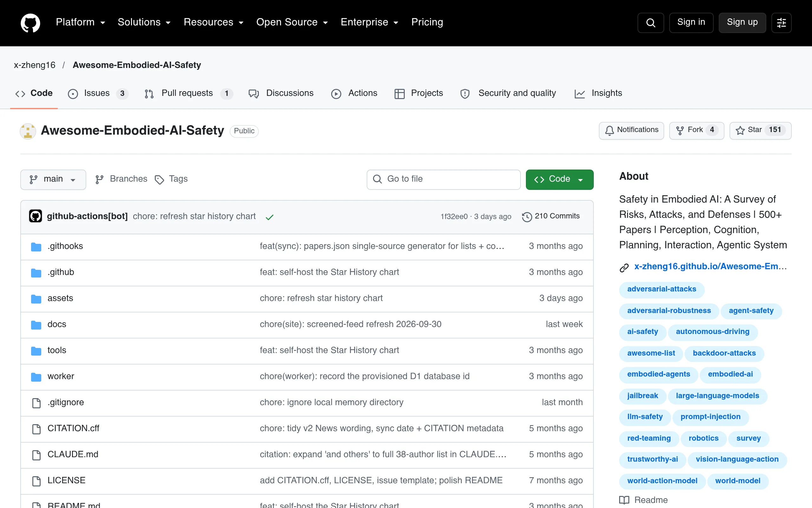Open the main branch selector dropdown
Screen dimensions: 812x508
[53, 179]
